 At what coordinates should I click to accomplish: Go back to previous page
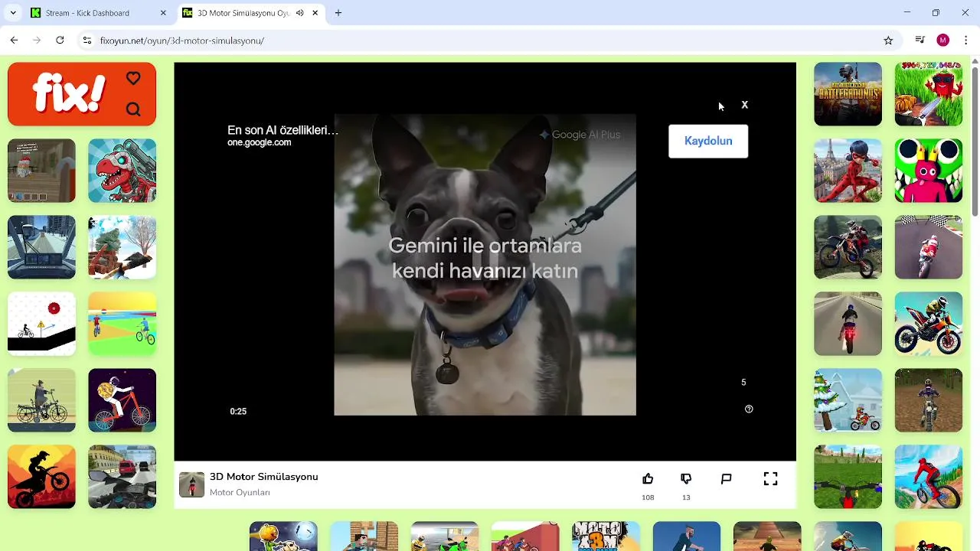(14, 41)
